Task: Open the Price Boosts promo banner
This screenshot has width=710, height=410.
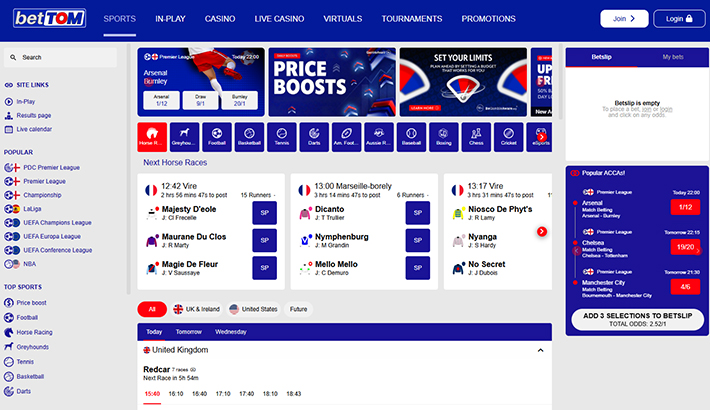Action: 332,82
